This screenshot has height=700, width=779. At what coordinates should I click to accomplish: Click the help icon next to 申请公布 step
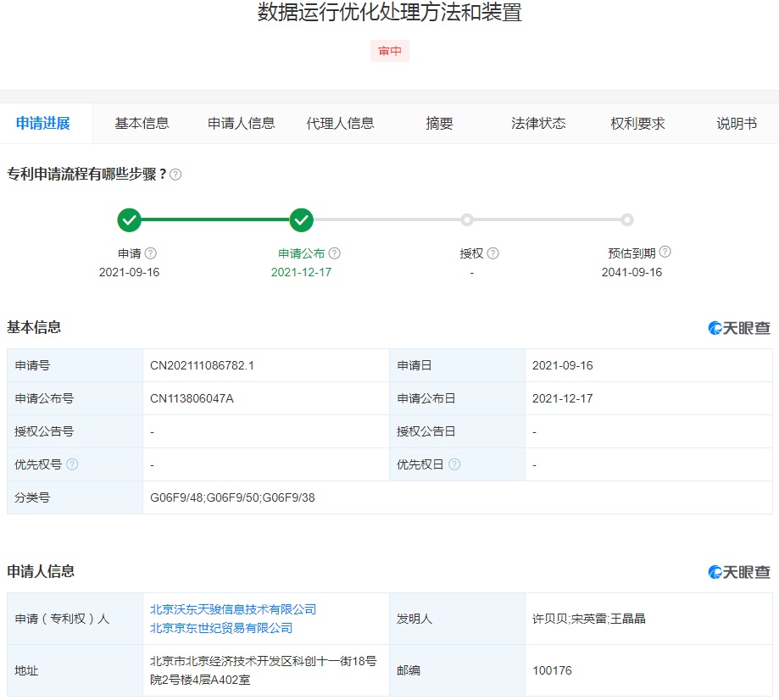(x=334, y=253)
